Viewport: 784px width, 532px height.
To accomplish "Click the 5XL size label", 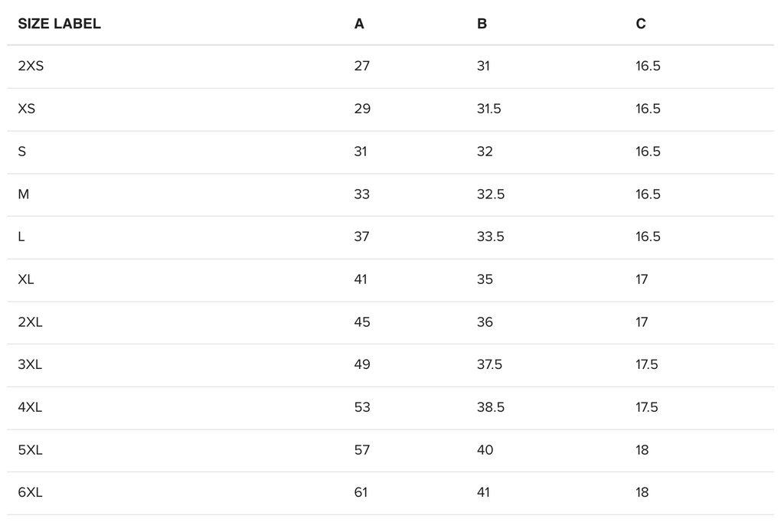I will coord(30,450).
